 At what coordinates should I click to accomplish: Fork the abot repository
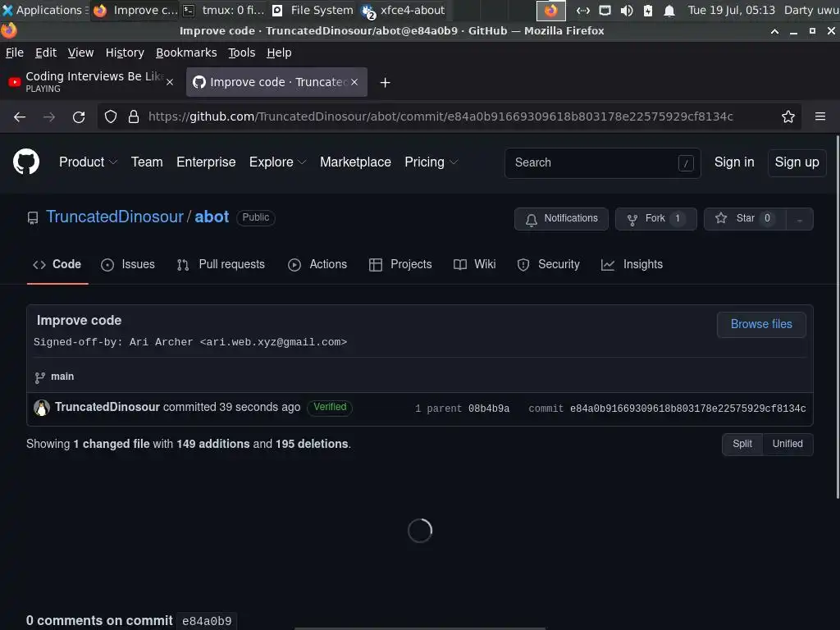[x=655, y=219]
